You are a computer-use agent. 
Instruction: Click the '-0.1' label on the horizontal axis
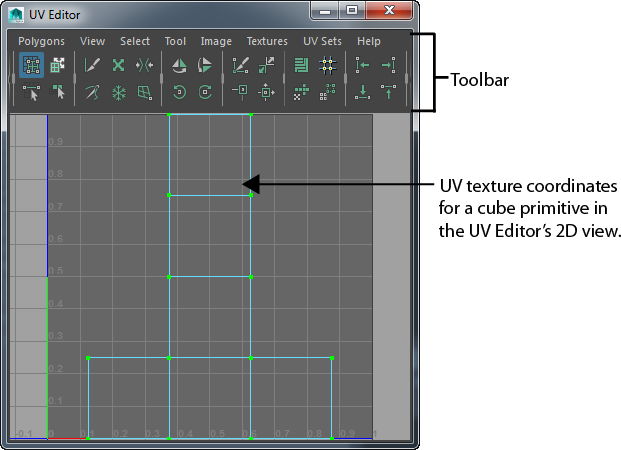[x=23, y=434]
